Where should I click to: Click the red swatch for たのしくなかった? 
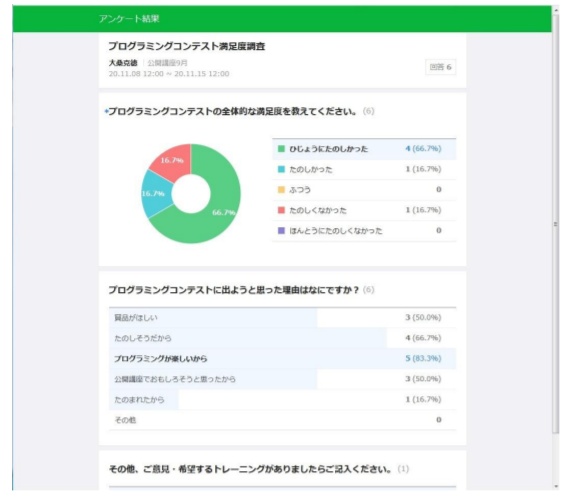(x=281, y=210)
